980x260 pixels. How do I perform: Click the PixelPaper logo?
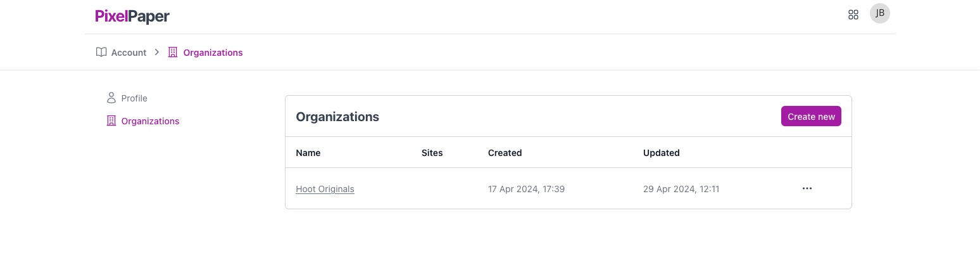(x=132, y=16)
